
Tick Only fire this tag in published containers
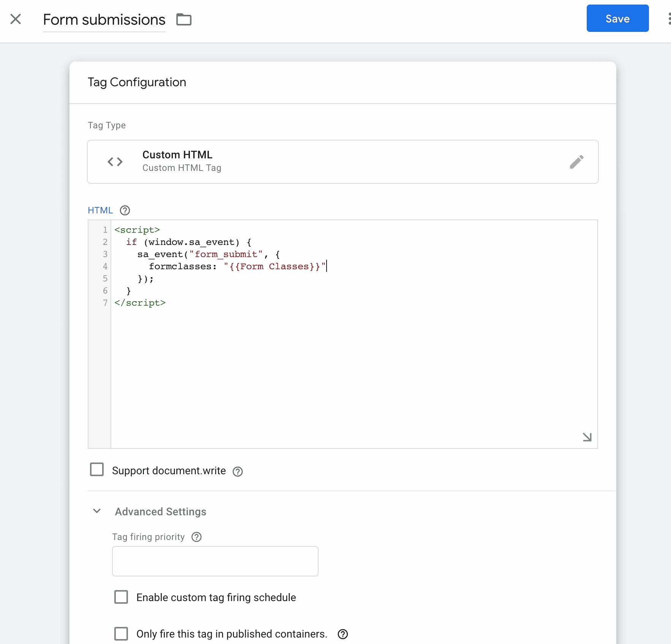coord(121,633)
